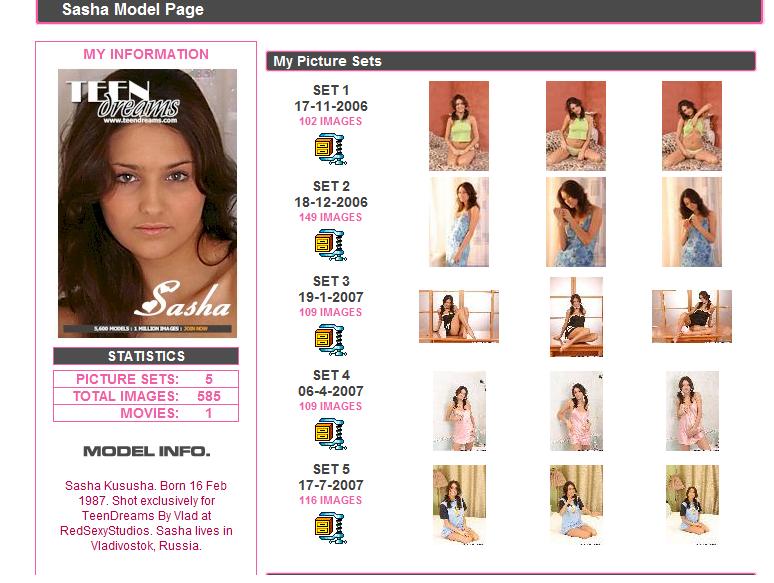Image resolution: width=774 pixels, height=583 pixels.
Task: Open the first thumbnail in Set 4
Action: pos(458,411)
